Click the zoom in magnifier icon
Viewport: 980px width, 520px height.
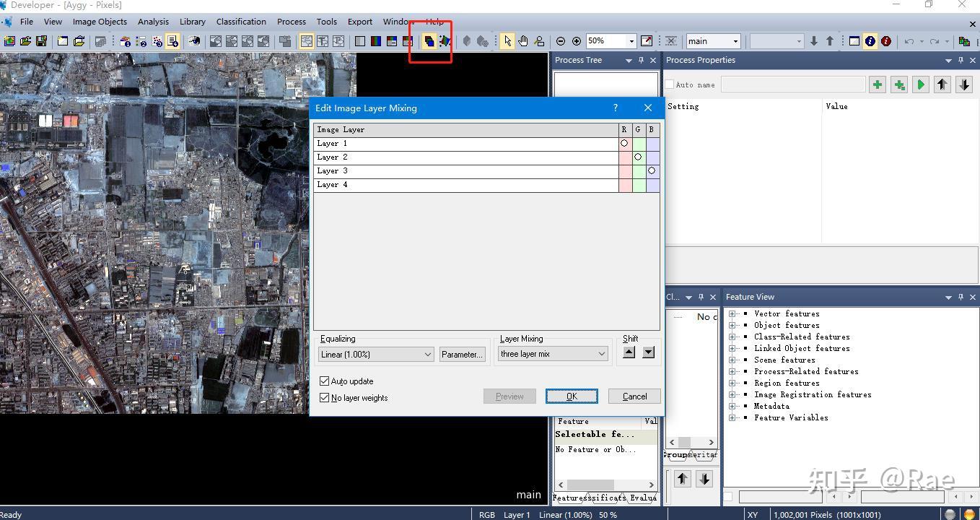click(x=577, y=41)
